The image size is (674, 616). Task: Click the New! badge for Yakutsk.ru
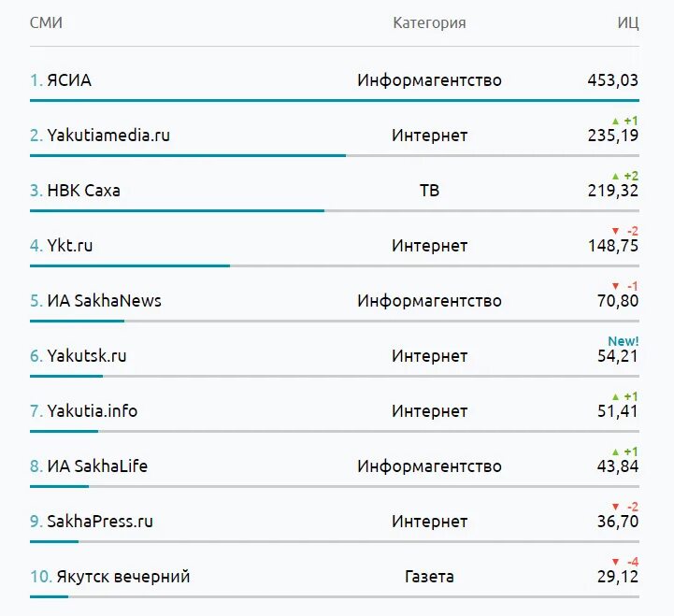pos(624,341)
